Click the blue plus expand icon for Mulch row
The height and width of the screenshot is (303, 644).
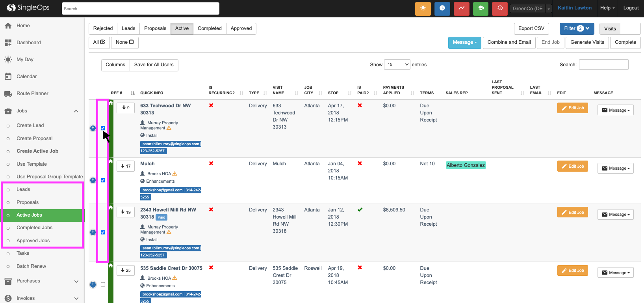[x=93, y=180]
